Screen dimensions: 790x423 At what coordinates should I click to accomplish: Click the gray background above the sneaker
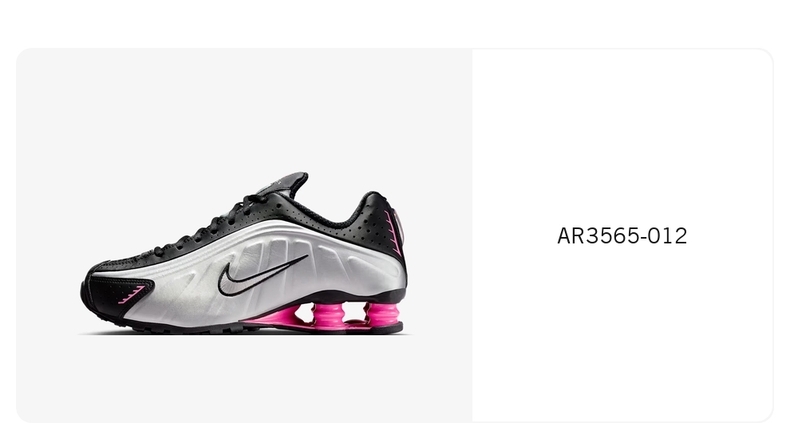(244, 108)
